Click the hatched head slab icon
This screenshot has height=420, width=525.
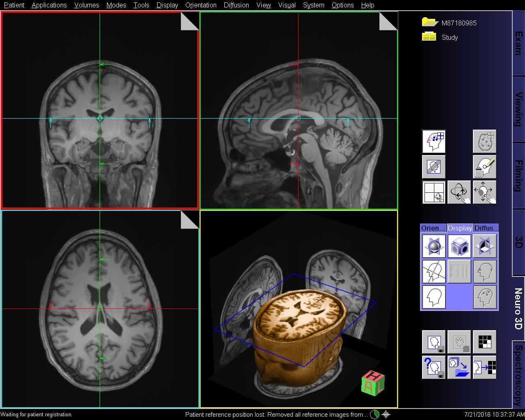(434, 167)
